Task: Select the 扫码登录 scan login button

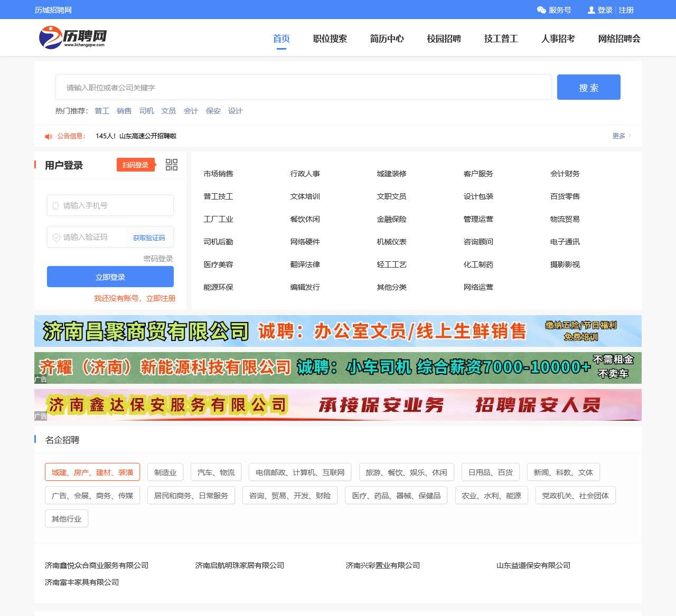Action: [135, 164]
